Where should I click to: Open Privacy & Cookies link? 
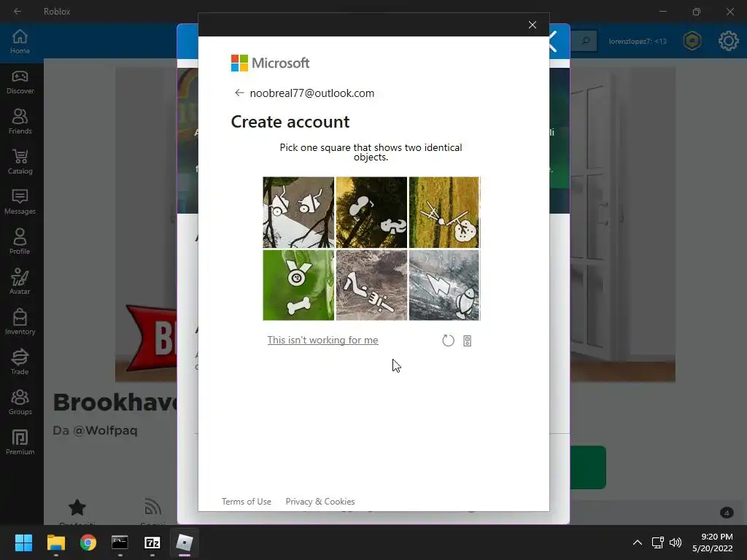tap(320, 502)
